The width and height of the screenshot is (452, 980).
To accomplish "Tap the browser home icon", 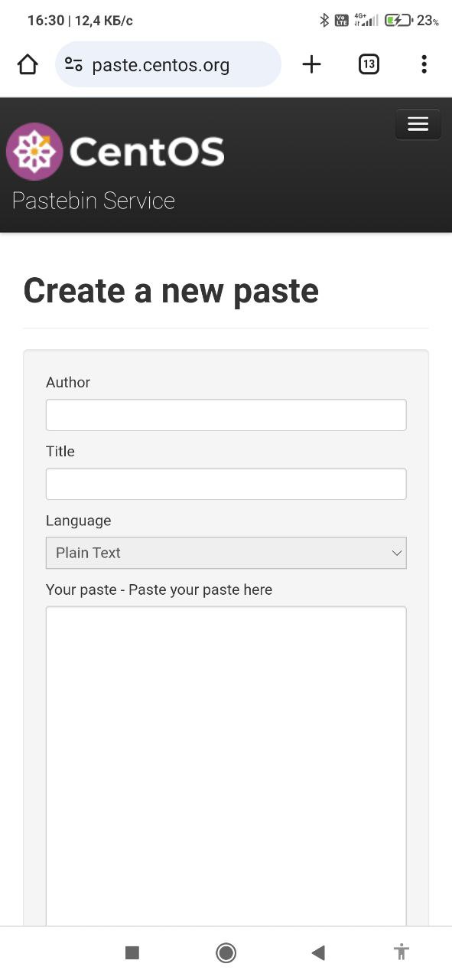I will click(28, 65).
